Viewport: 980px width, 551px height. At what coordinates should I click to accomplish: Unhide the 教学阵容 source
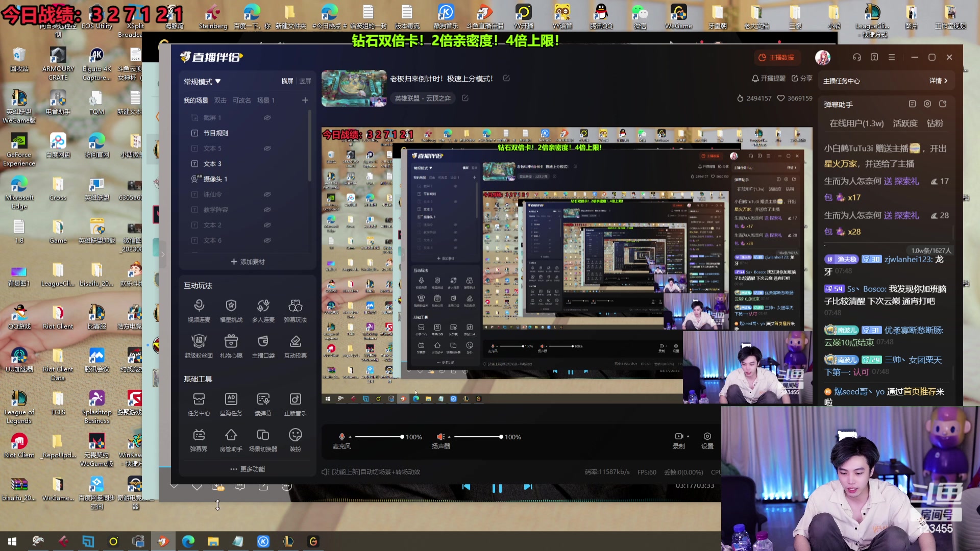click(267, 210)
